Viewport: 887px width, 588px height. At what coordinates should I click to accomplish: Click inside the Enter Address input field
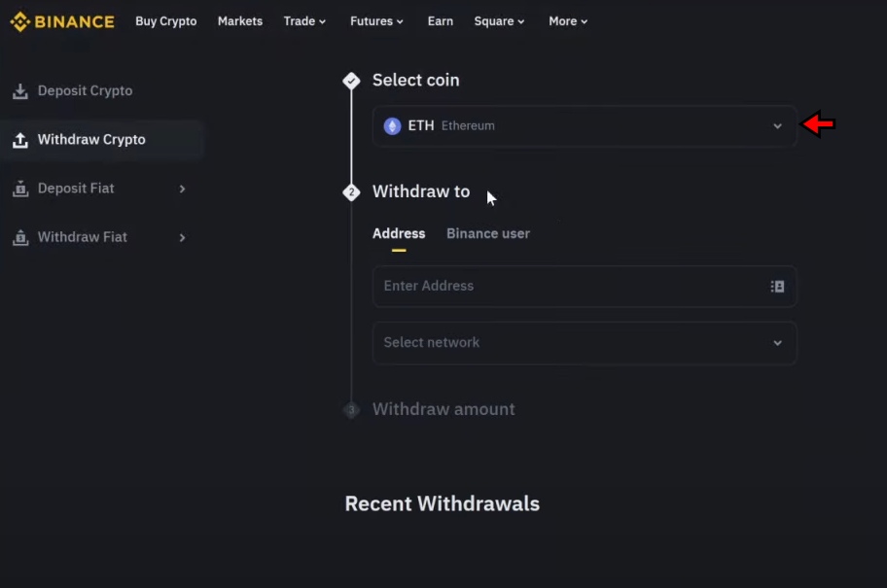point(535,286)
